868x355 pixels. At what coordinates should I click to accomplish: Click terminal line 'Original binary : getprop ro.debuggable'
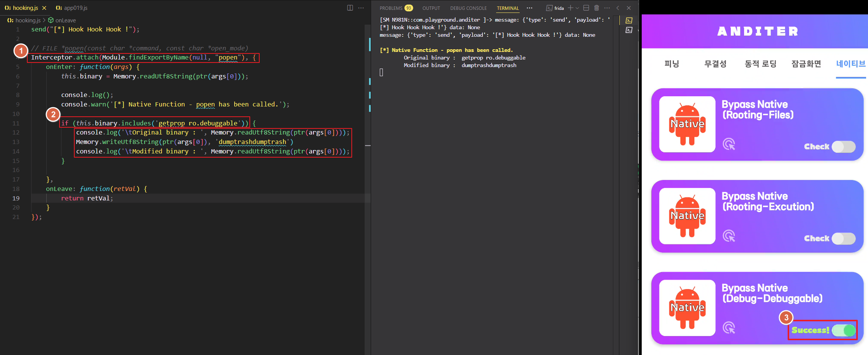click(464, 58)
